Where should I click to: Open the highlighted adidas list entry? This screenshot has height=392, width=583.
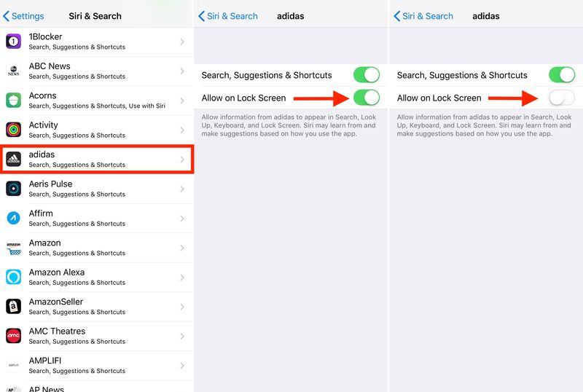pos(97,159)
